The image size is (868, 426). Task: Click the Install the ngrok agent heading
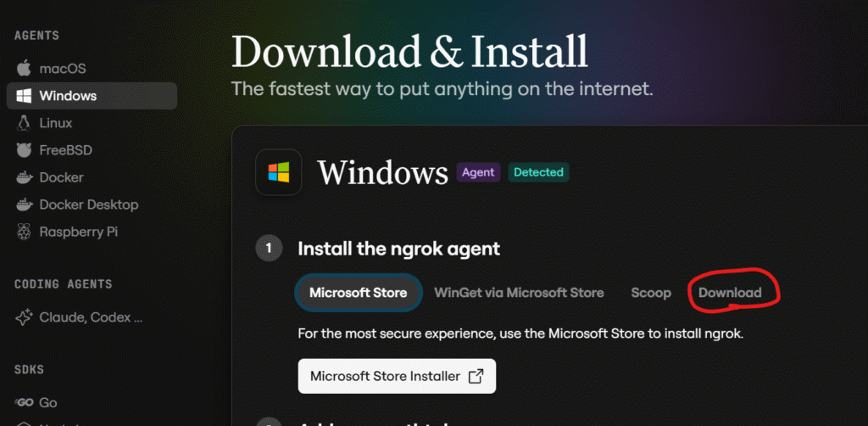tap(398, 249)
